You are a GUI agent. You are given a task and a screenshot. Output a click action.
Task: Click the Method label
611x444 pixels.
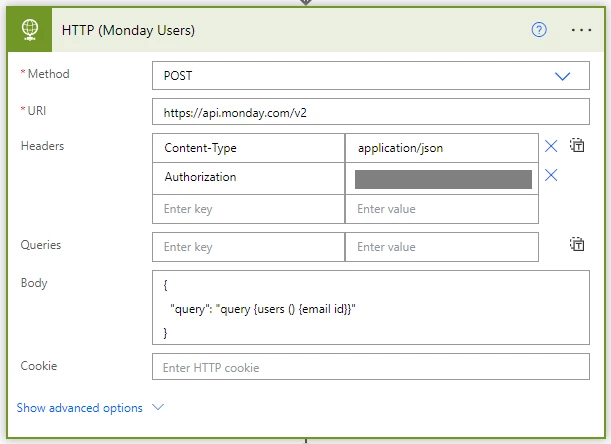[49, 74]
